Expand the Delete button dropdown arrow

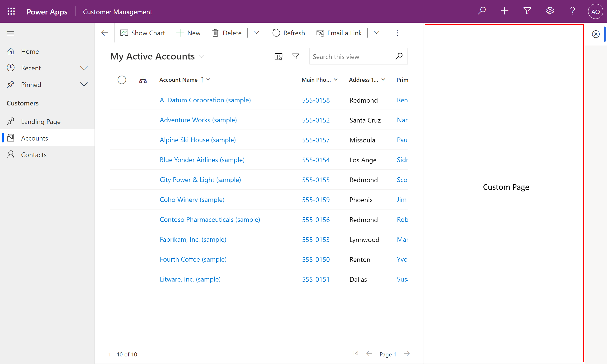(x=256, y=33)
